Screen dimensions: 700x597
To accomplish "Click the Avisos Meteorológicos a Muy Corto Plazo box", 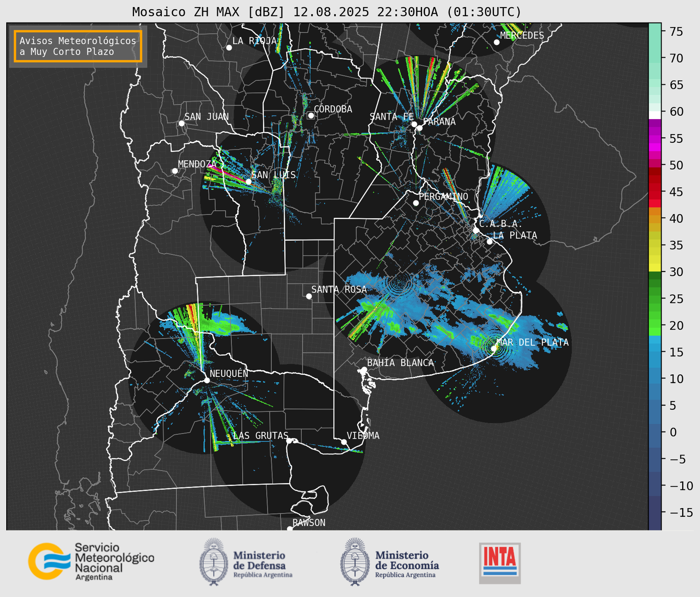I will pyautogui.click(x=78, y=46).
